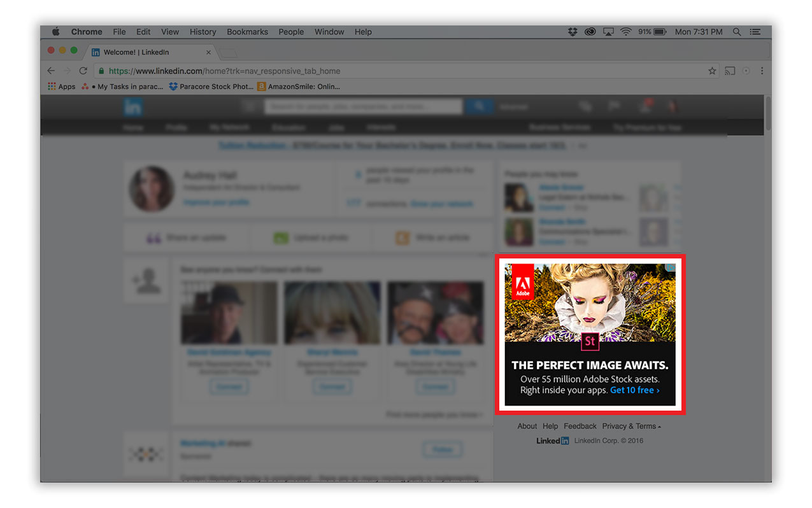Open the add connections icon in header
This screenshot has width=812, height=508.
pyautogui.click(x=645, y=106)
